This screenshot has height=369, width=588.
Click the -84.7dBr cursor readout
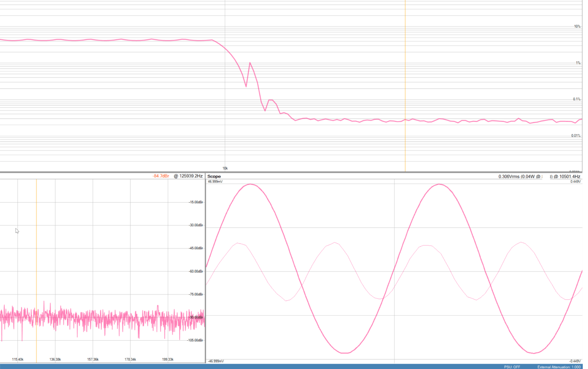point(161,176)
